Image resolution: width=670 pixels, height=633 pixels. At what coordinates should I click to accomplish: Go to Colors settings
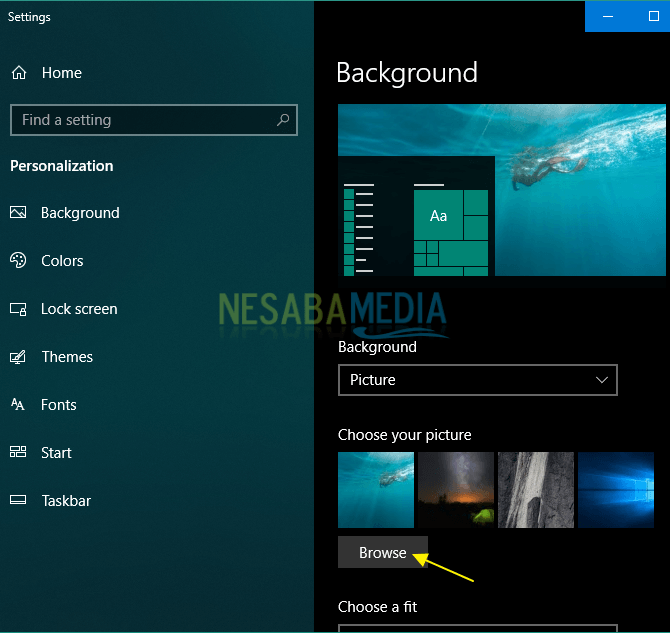click(62, 261)
